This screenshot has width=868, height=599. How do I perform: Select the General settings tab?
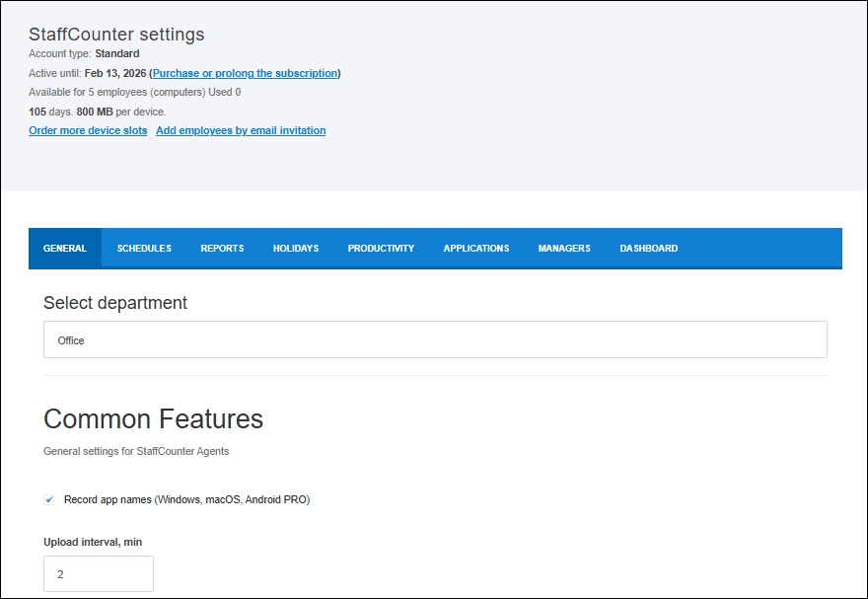(64, 248)
